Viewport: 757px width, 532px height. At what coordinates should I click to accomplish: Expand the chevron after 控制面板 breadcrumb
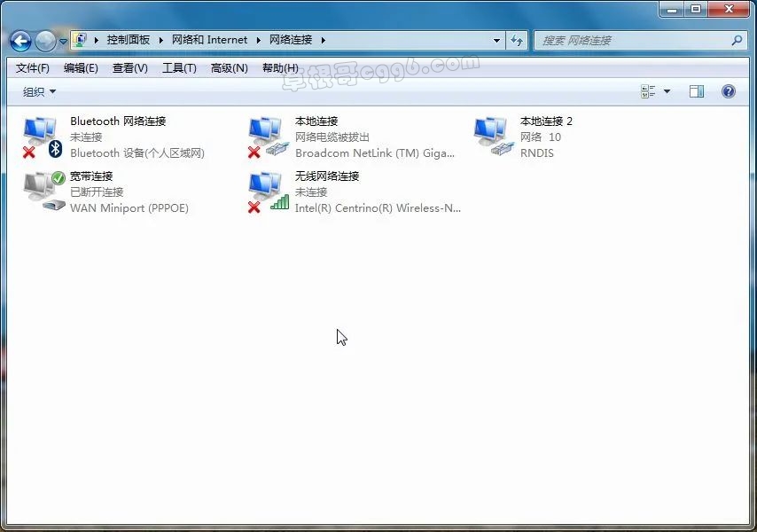click(x=160, y=40)
